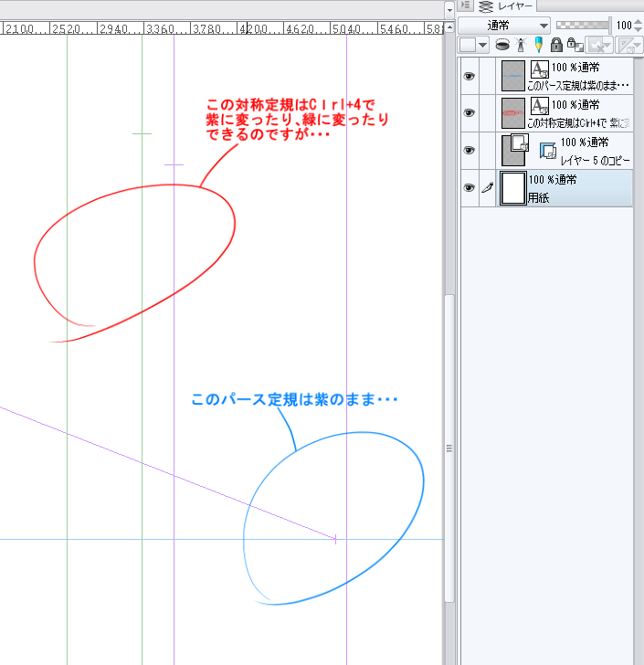Screen dimensions: 644x665
Task: Click the レイヤー 5 のコピー layer thumbnail
Action: pyautogui.click(x=512, y=154)
